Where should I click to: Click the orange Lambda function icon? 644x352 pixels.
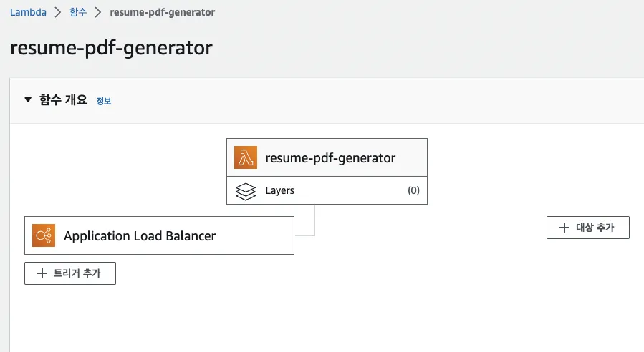click(x=246, y=157)
